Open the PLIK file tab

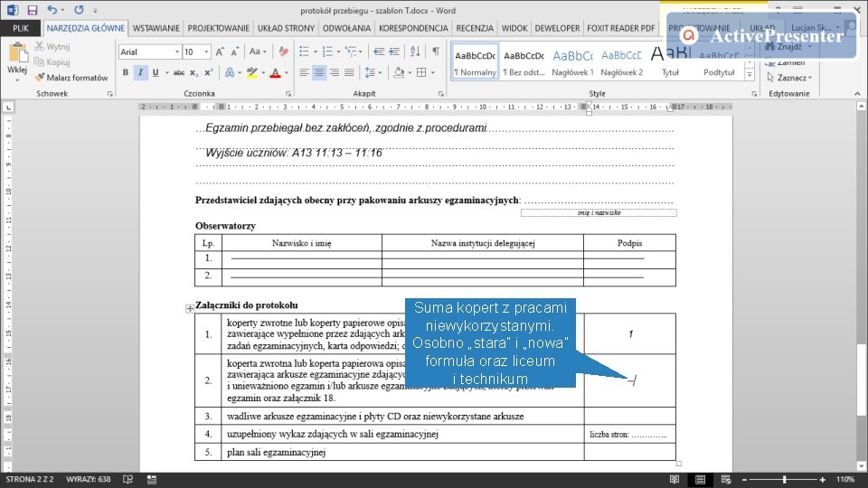[21, 28]
